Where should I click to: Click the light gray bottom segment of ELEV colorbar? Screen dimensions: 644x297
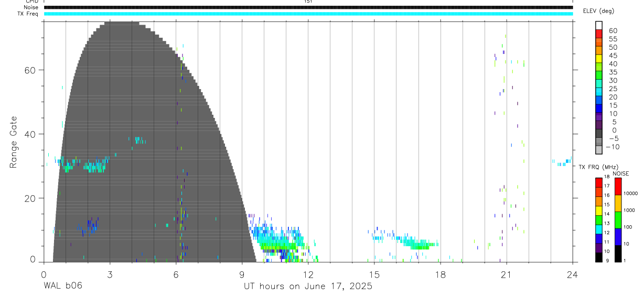click(x=599, y=150)
